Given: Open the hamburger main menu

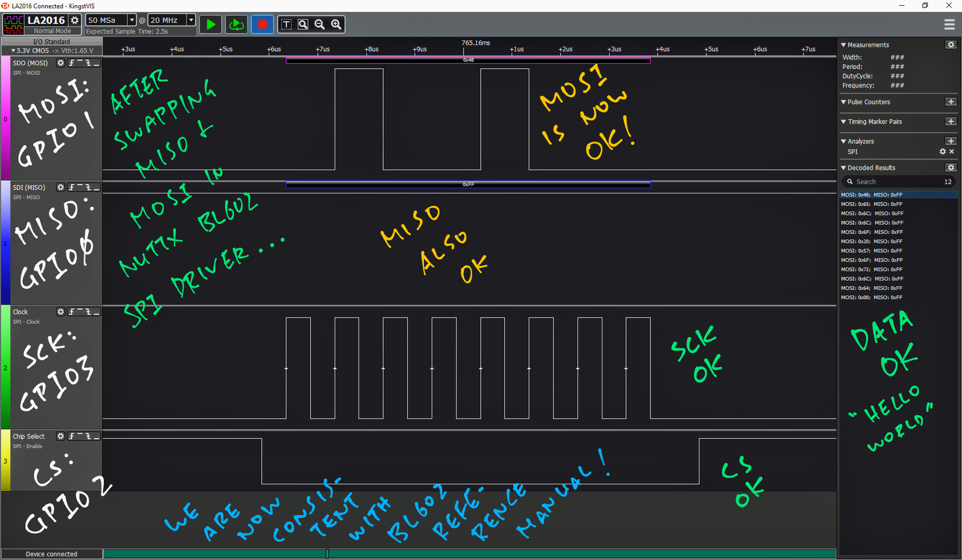Looking at the screenshot, I should 949,25.
